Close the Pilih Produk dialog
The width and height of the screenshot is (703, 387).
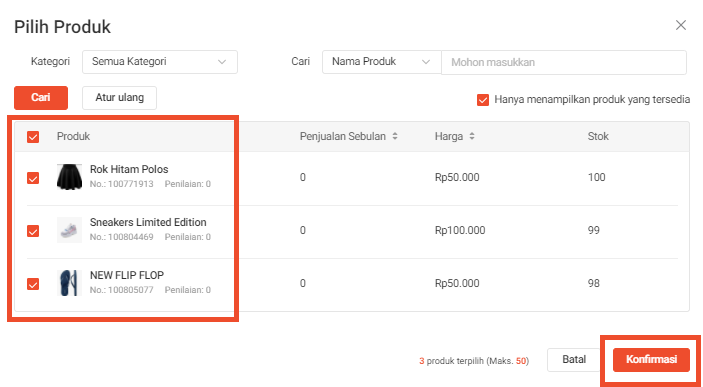(681, 26)
